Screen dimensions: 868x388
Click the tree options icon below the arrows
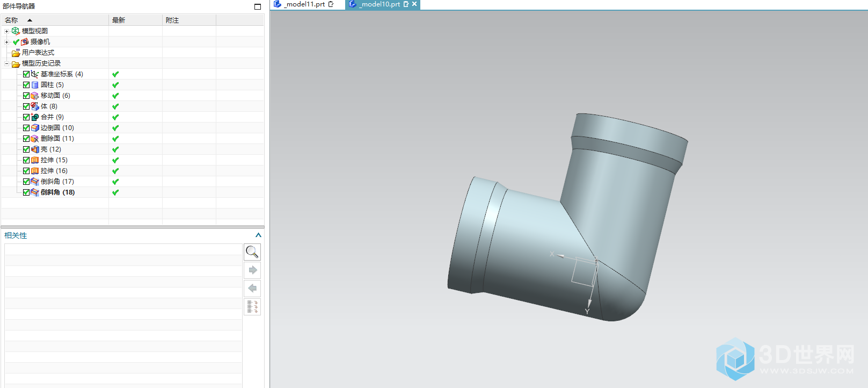click(252, 307)
